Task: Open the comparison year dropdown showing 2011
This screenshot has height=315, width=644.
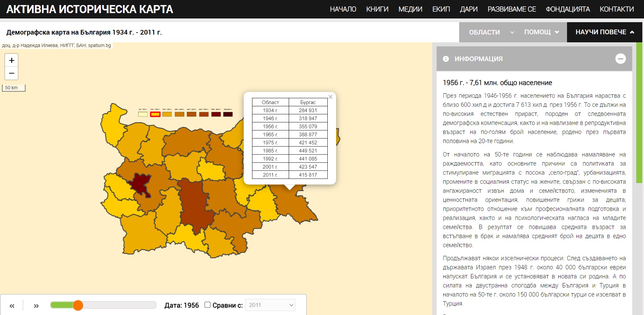Action: coord(270,305)
